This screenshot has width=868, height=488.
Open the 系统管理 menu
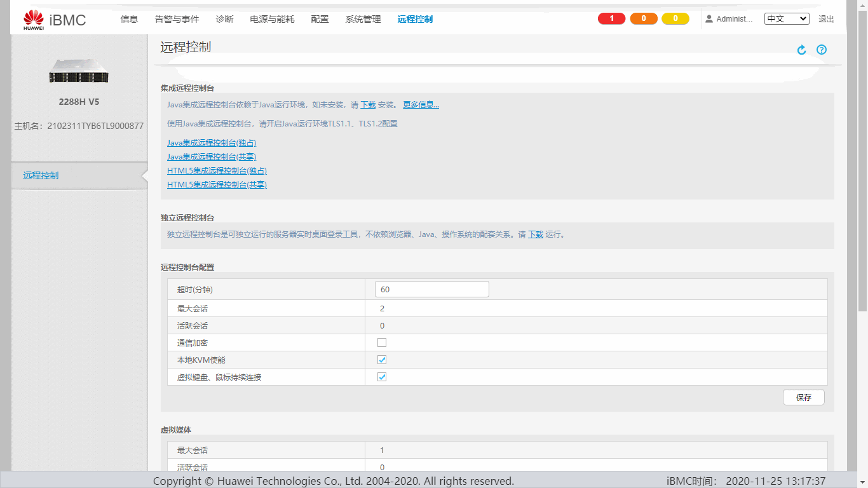click(363, 19)
